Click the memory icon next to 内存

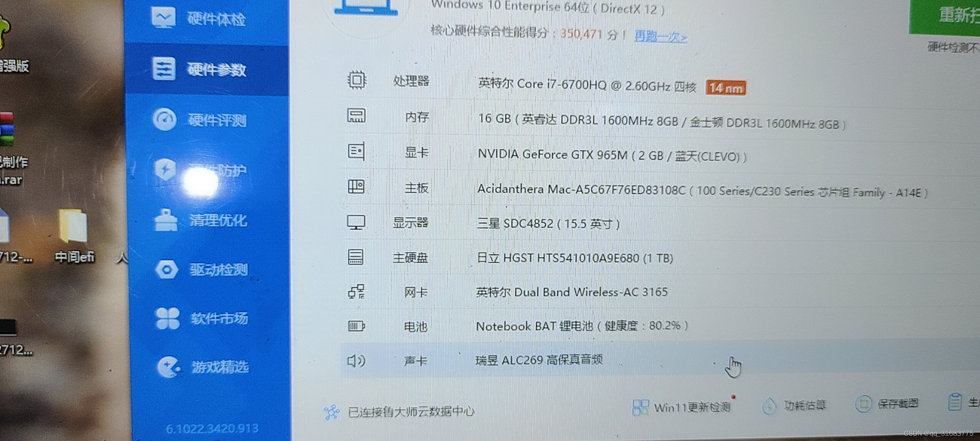pos(356,116)
